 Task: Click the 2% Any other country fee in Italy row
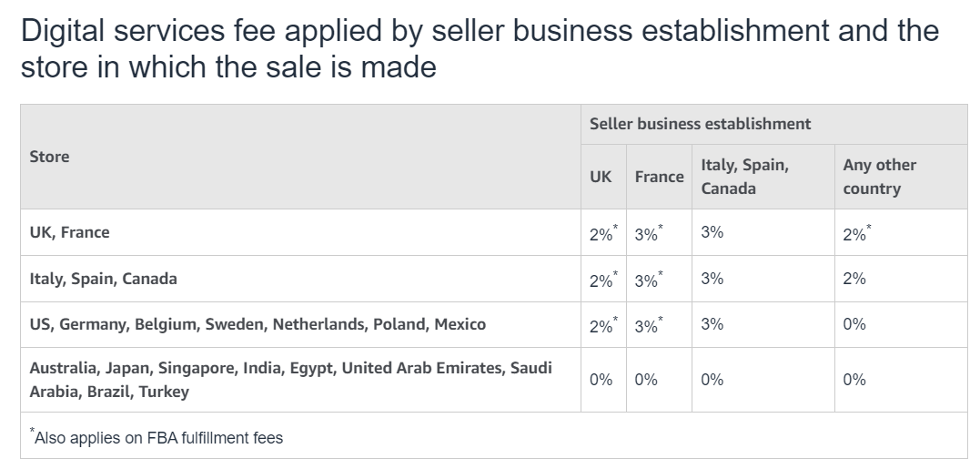click(x=854, y=279)
